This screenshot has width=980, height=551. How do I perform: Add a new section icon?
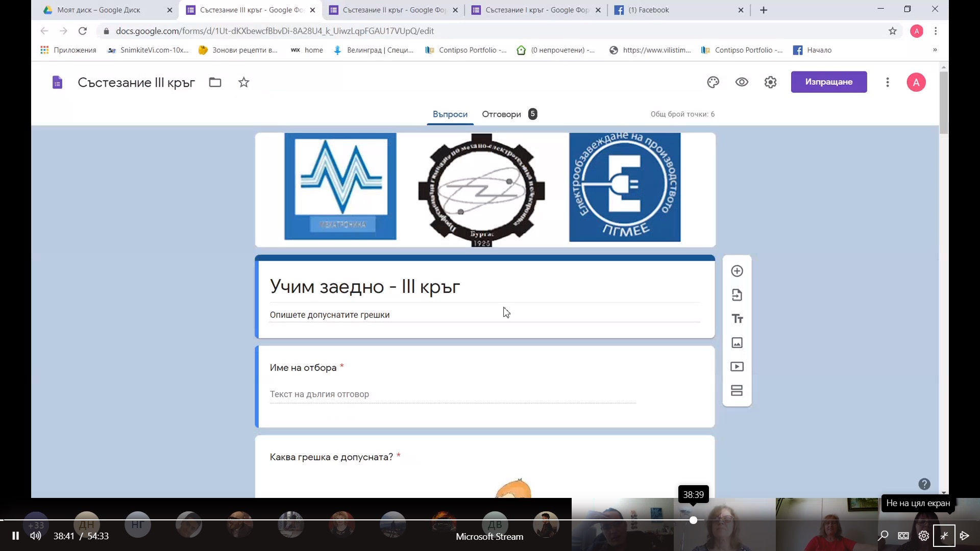point(737,391)
